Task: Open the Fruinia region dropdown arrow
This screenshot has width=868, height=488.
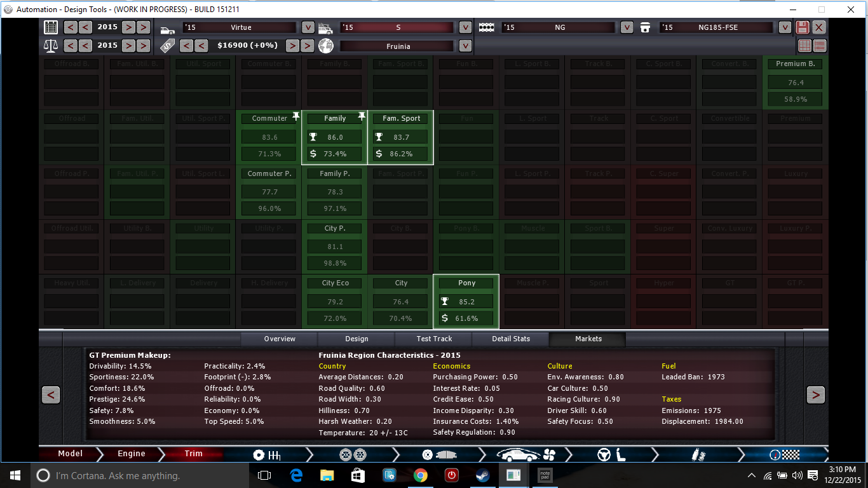Action: [x=465, y=46]
